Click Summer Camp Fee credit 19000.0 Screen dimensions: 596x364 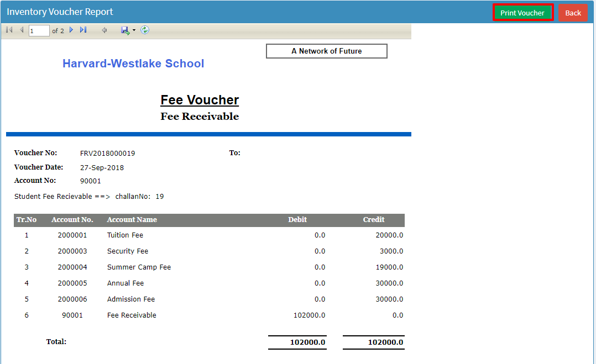pos(389,267)
